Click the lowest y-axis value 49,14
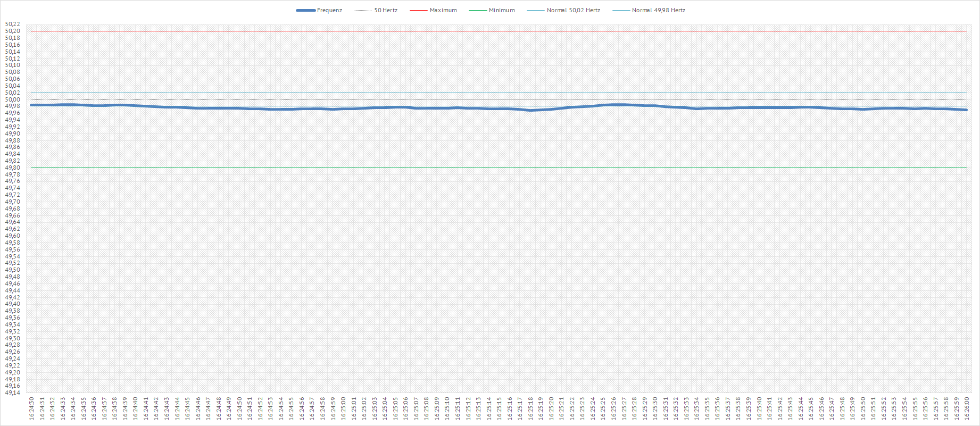 (x=13, y=393)
